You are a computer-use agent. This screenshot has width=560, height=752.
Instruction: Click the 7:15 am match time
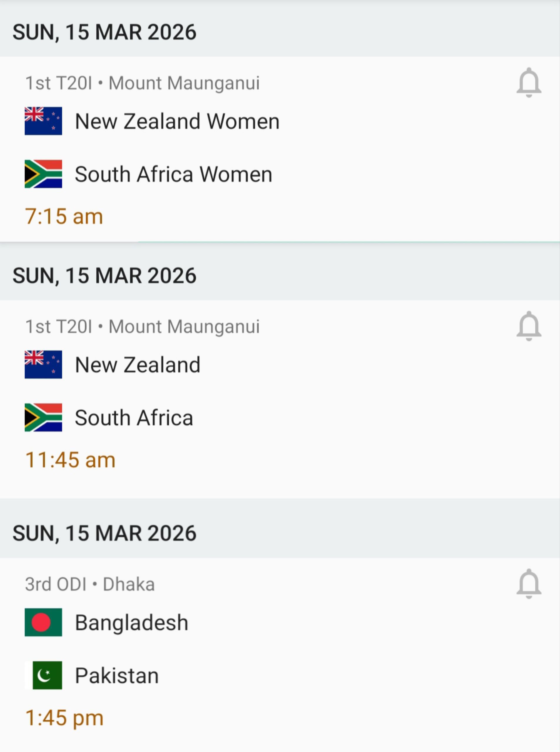click(x=64, y=216)
